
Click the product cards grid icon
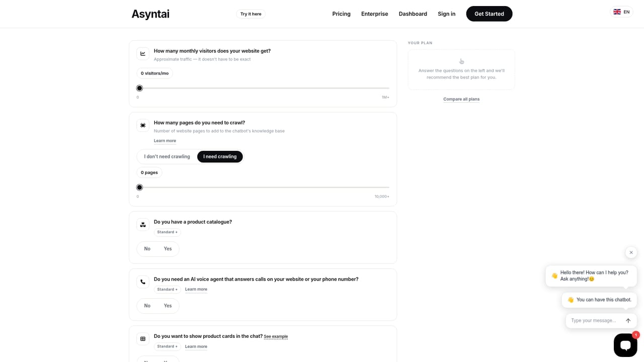pos(143,339)
